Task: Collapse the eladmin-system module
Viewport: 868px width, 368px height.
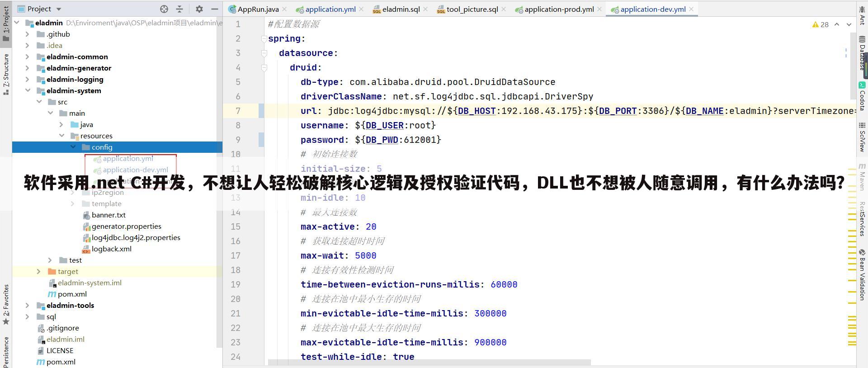Action: [x=28, y=90]
